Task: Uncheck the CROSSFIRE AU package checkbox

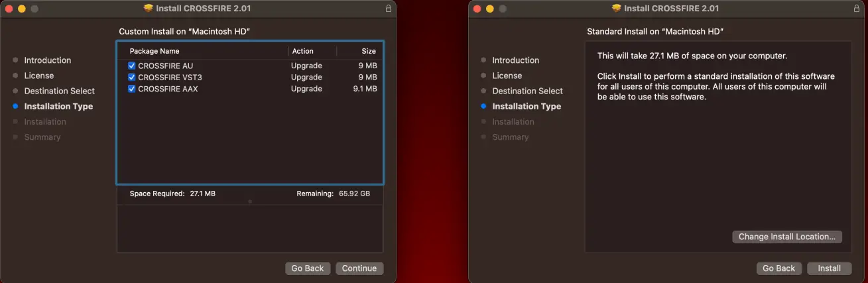Action: click(x=131, y=66)
